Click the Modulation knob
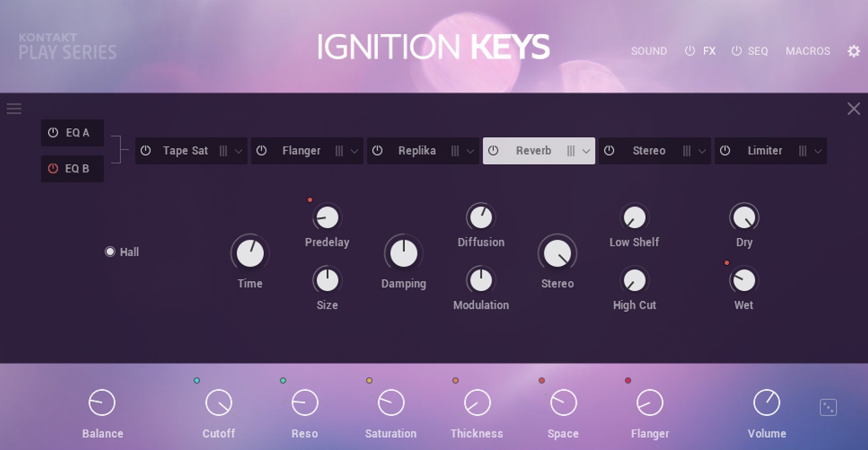The height and width of the screenshot is (450, 868). 481,281
